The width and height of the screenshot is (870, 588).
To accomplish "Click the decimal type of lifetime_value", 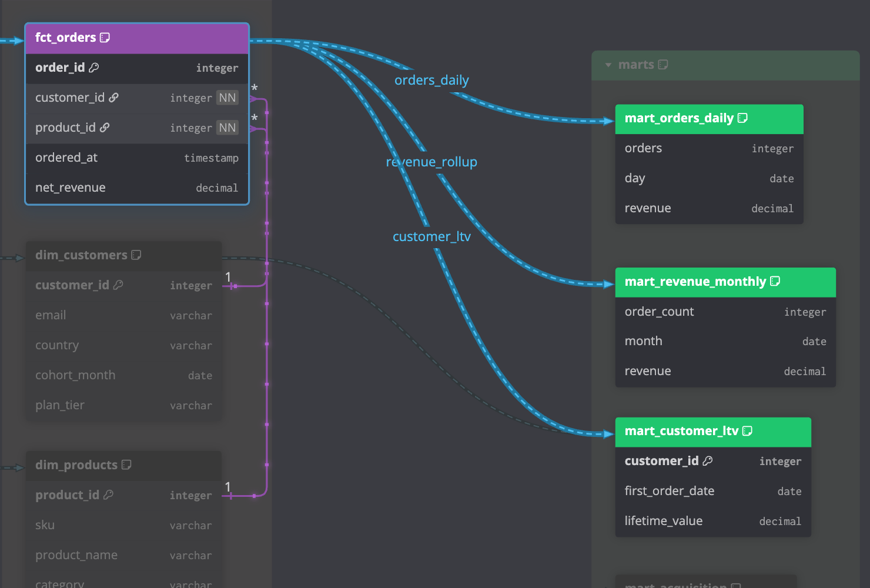I will pos(780,522).
